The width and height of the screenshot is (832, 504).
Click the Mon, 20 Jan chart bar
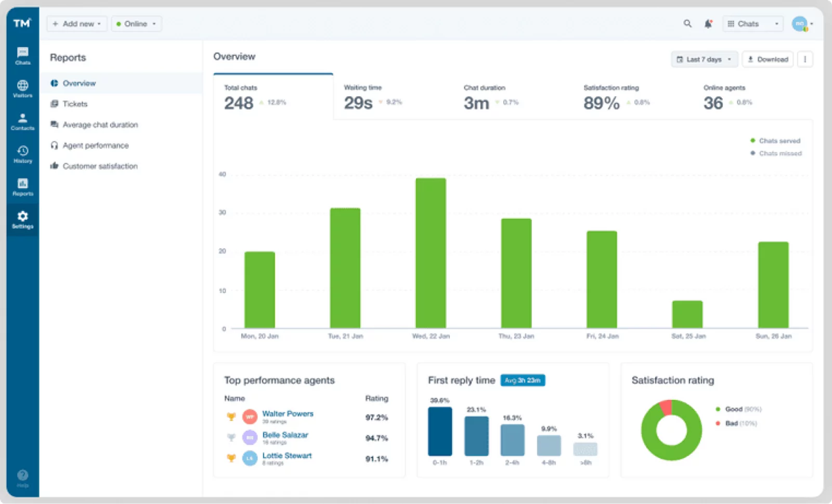pyautogui.click(x=260, y=290)
